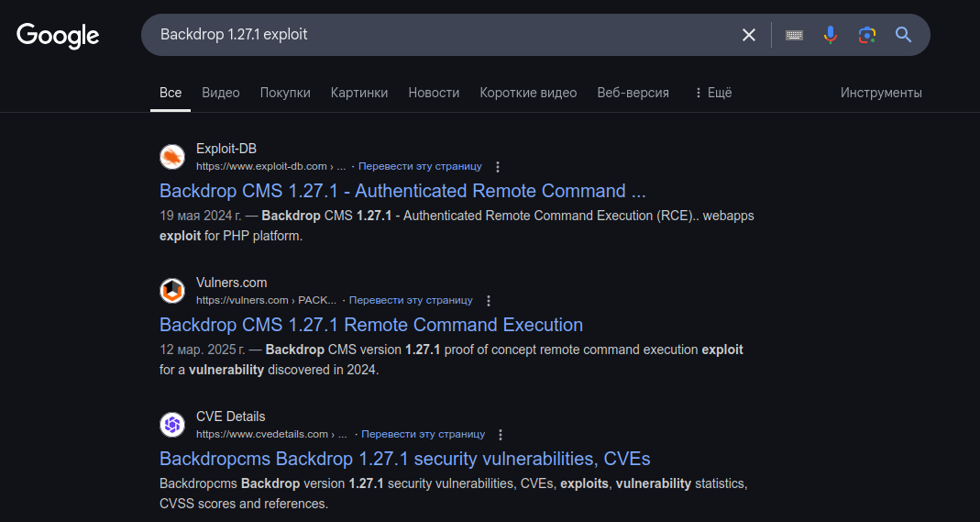The image size is (980, 522).
Task: Open Google Lens image search icon
Action: pyautogui.click(x=867, y=35)
